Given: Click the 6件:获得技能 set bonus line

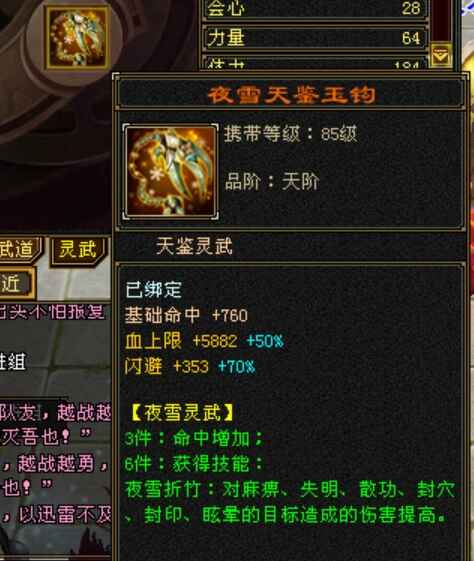Looking at the screenshot, I should point(194,464).
